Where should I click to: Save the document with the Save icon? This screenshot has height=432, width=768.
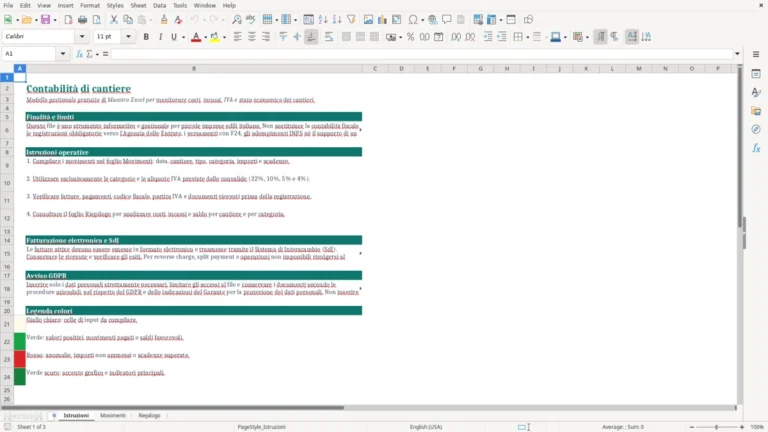coord(45,20)
